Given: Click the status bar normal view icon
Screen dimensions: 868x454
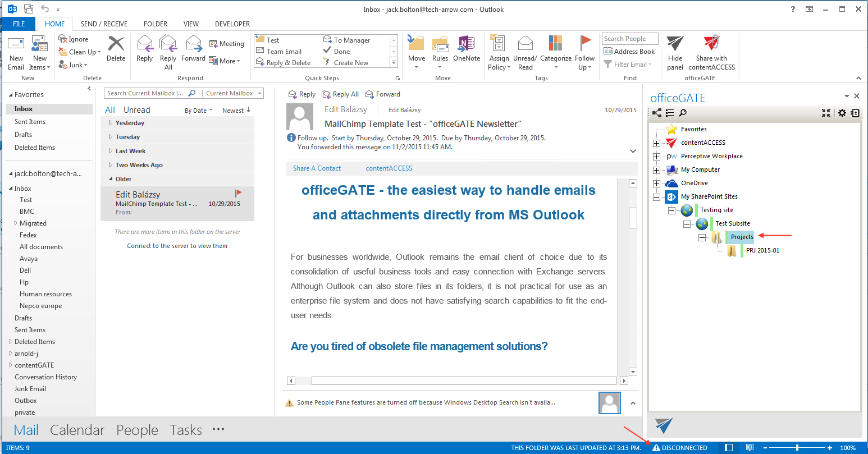Looking at the screenshot, I should 729,448.
